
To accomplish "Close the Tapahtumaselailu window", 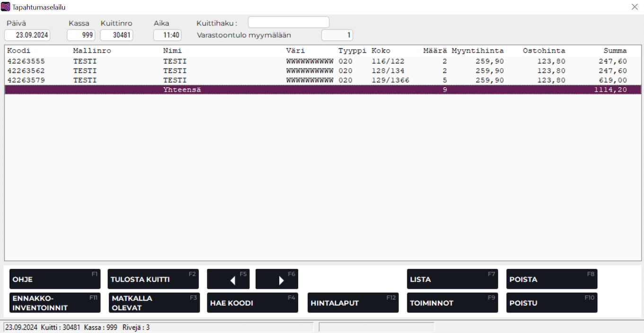I will tap(635, 7).
